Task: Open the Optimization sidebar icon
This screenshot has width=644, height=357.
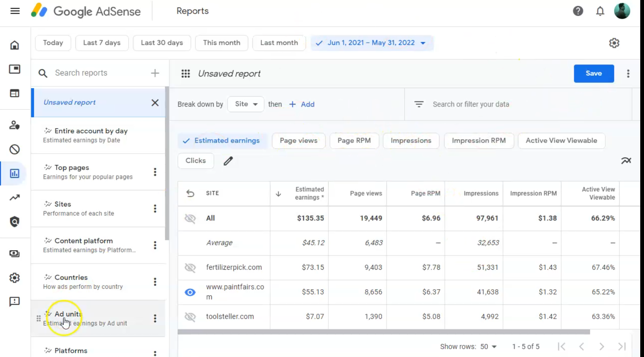Action: point(15,197)
